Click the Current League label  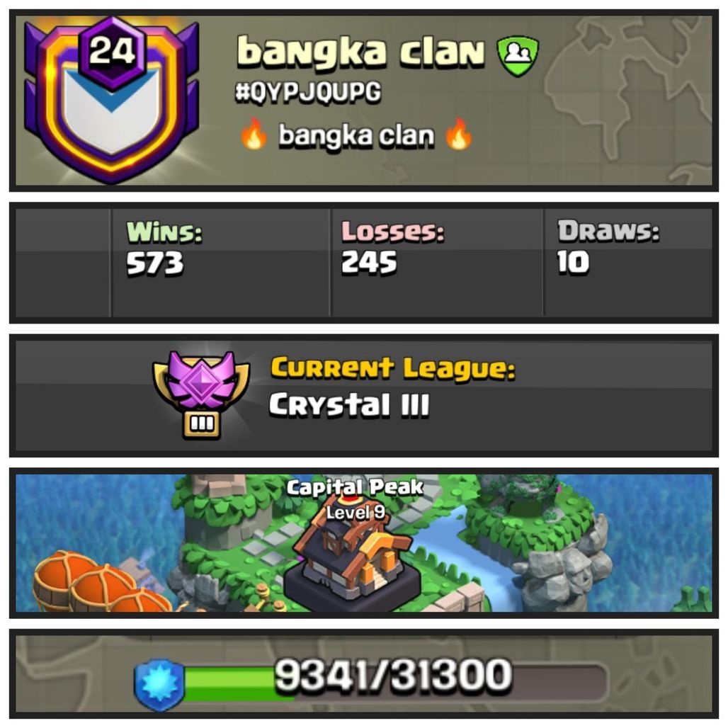393,370
